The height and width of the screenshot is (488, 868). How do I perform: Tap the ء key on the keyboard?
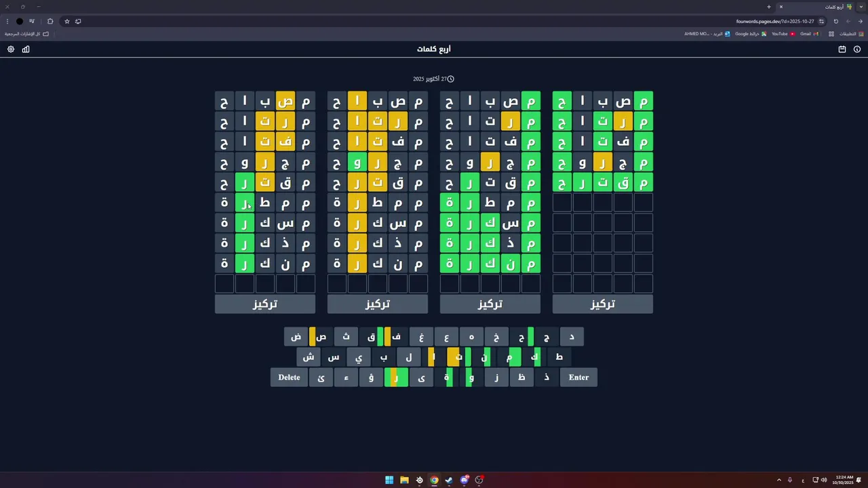(x=346, y=378)
